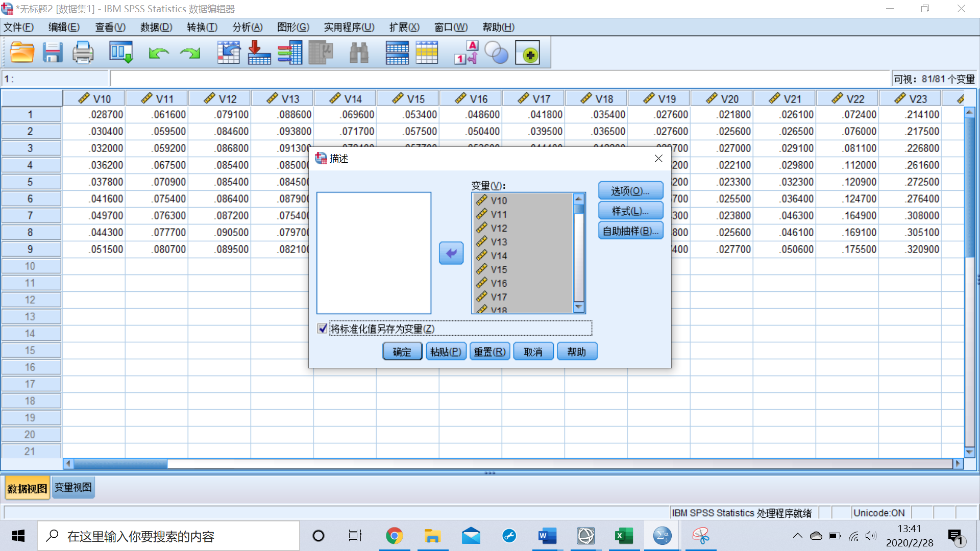Switch to the 变量视图 tab

73,488
